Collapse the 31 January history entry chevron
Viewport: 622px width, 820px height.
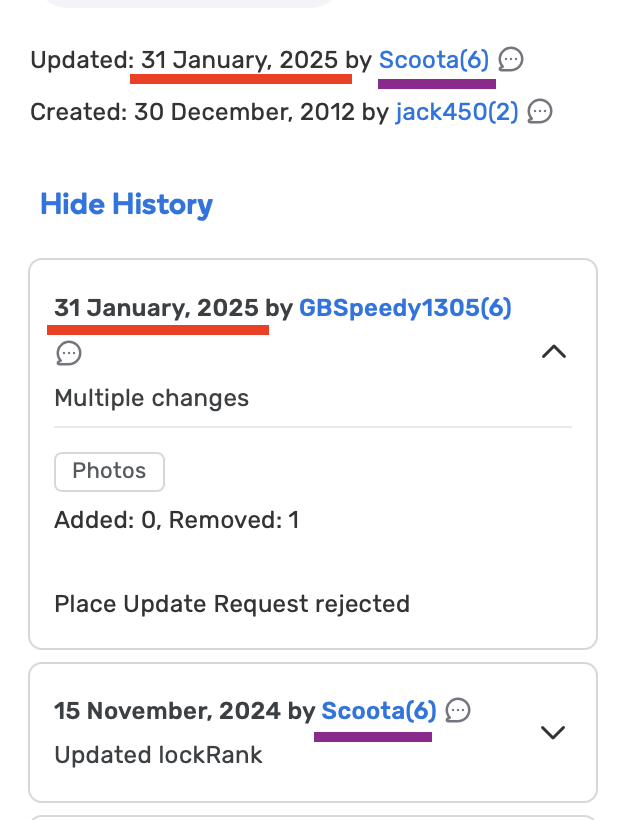554,352
